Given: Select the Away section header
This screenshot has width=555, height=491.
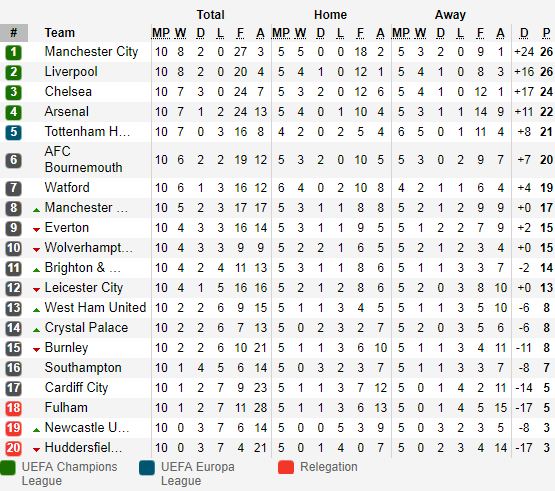Looking at the screenshot, I should pyautogui.click(x=450, y=15).
